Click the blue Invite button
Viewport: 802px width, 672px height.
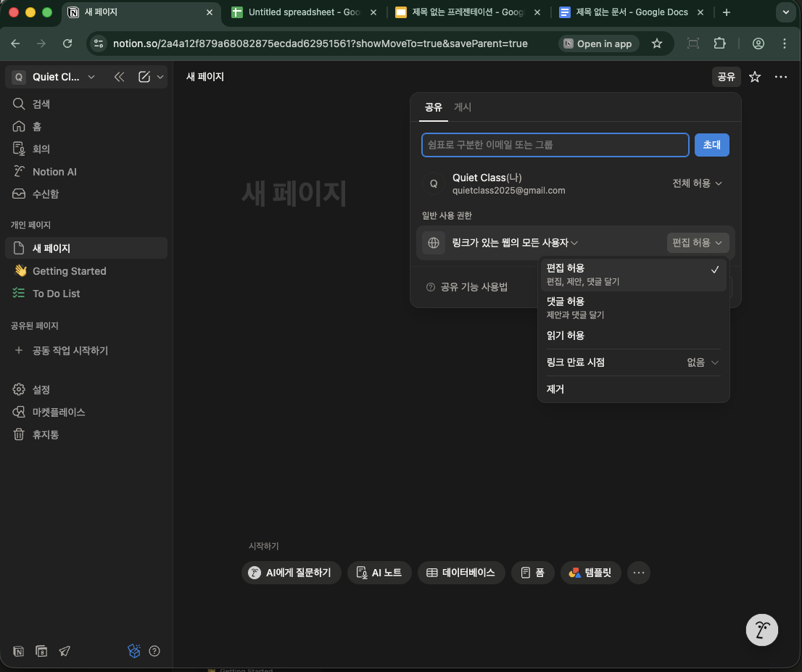point(711,145)
